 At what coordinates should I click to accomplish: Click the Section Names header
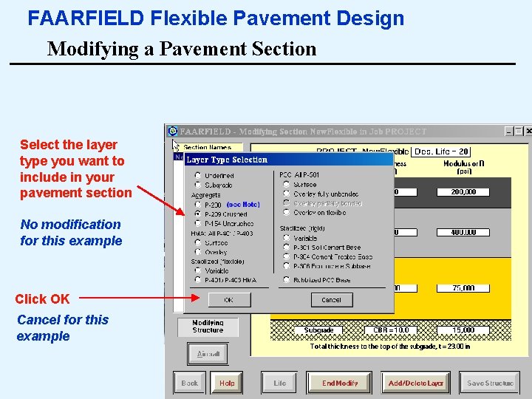[208, 147]
